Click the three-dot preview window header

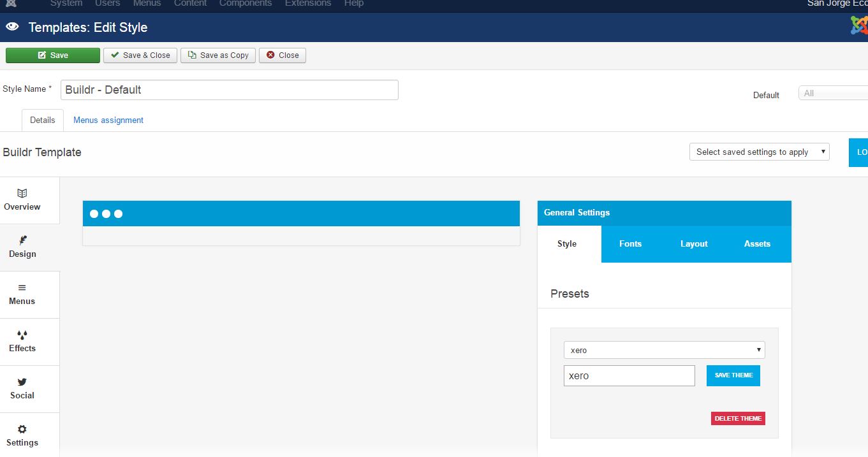302,214
